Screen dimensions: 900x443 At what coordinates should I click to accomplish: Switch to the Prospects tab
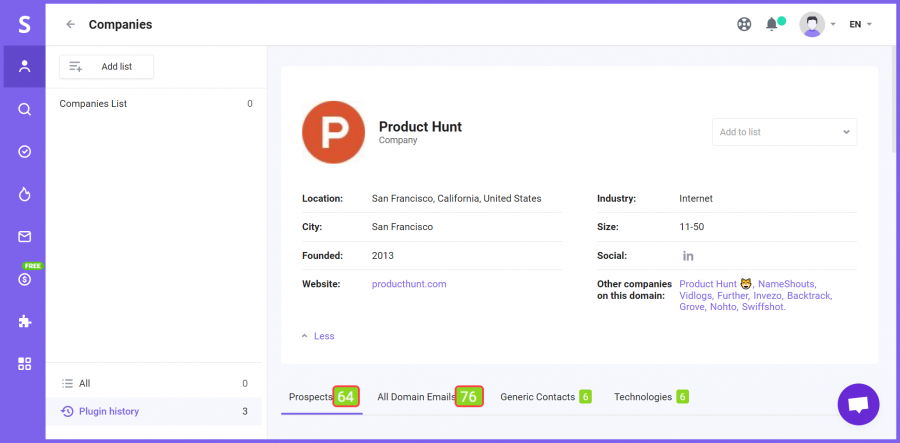(x=322, y=397)
